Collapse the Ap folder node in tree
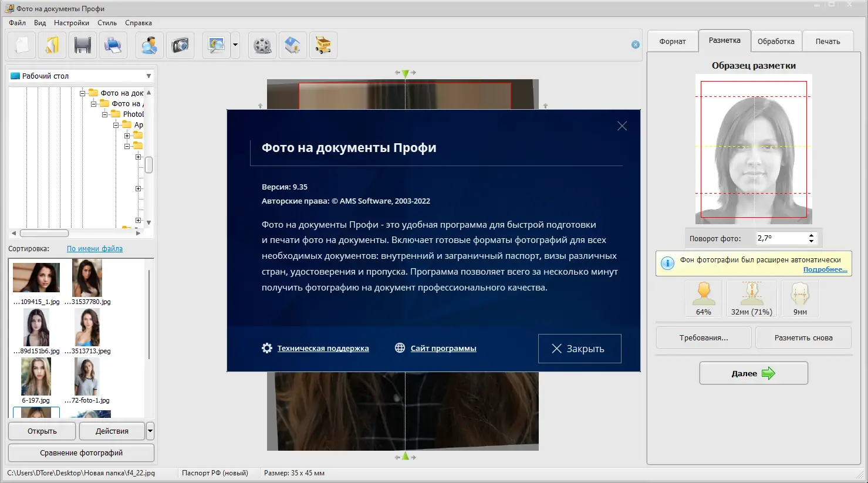868x483 pixels. (116, 125)
